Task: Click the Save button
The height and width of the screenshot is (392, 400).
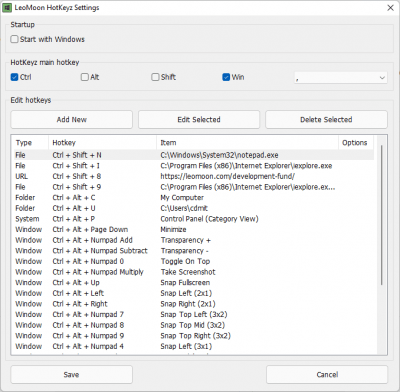Action: [x=72, y=375]
